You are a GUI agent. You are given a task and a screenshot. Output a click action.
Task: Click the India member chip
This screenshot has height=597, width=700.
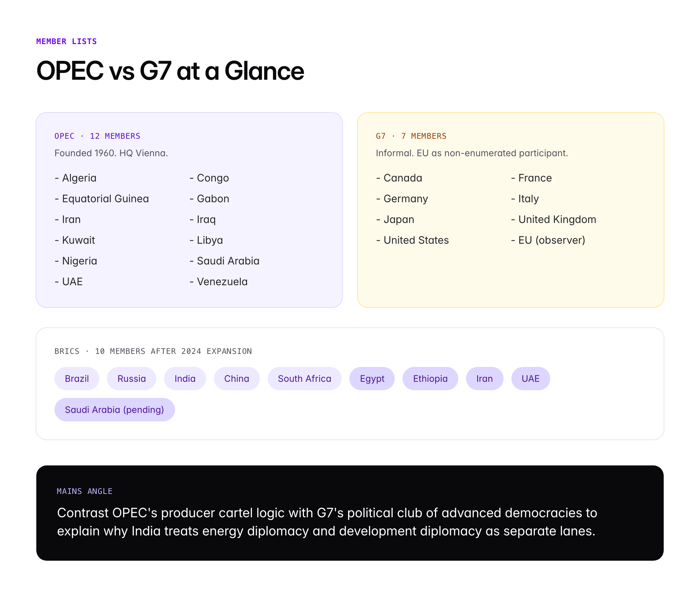(185, 379)
